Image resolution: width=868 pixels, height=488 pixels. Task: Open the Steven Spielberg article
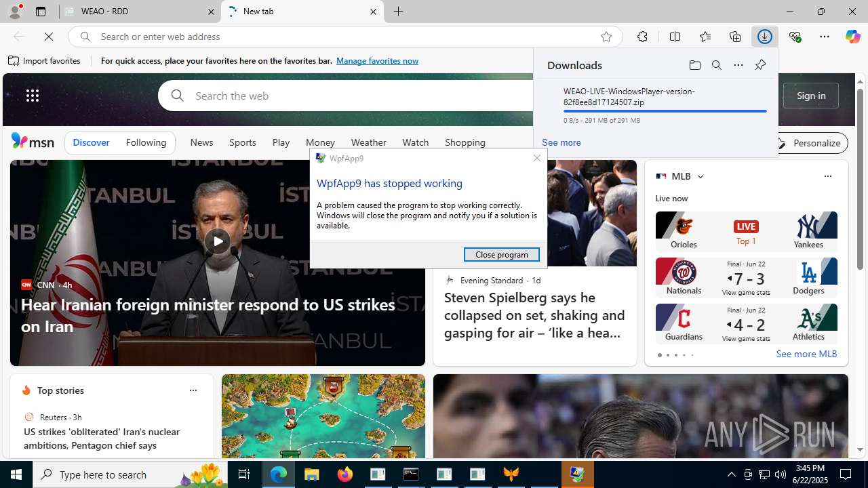[x=534, y=315]
